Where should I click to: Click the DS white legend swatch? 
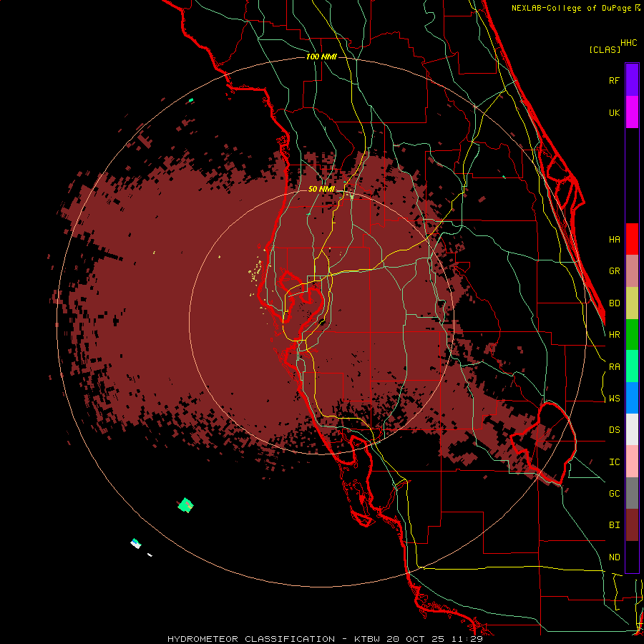point(632,429)
